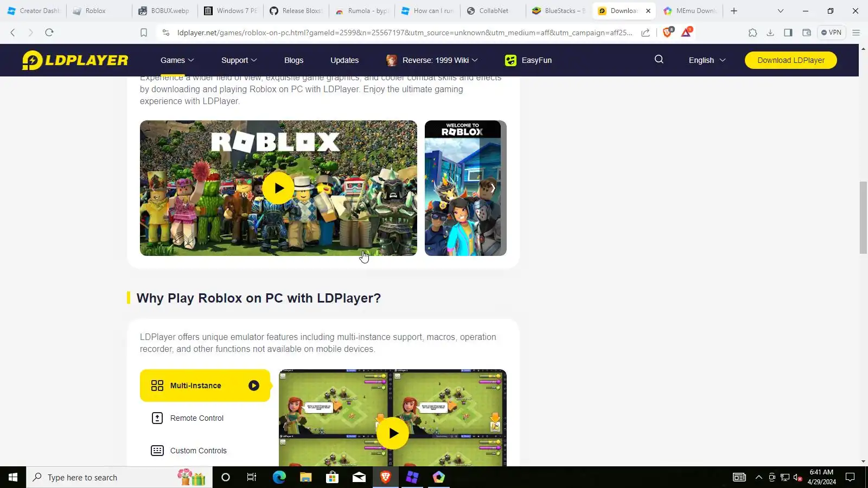Click the volume icon in system tray
868x488 pixels.
point(798,477)
